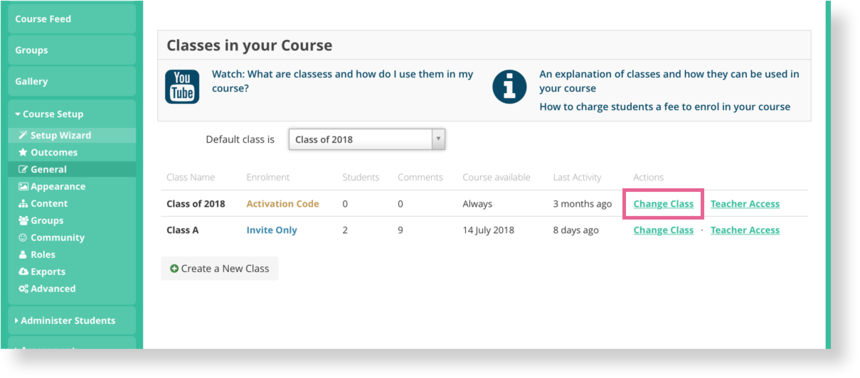The height and width of the screenshot is (378, 860).
Task: Expand the Administer Students section
Action: pos(65,320)
